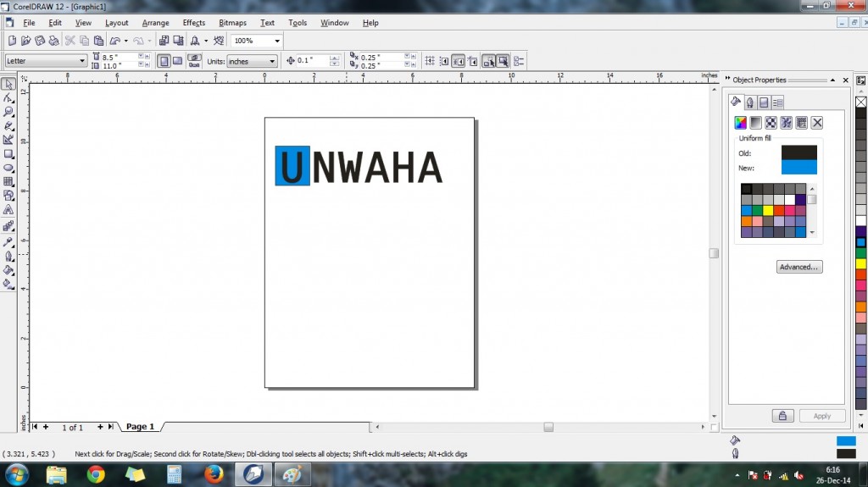
Task: Toggle Treat as filled button
Action: [x=504, y=61]
